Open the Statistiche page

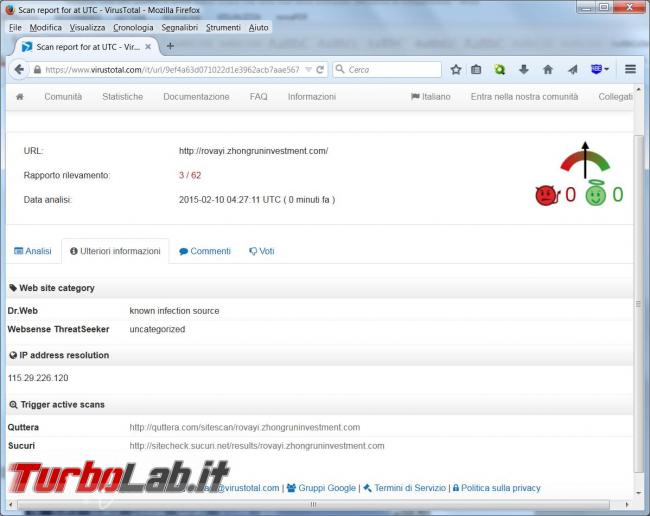point(122,97)
